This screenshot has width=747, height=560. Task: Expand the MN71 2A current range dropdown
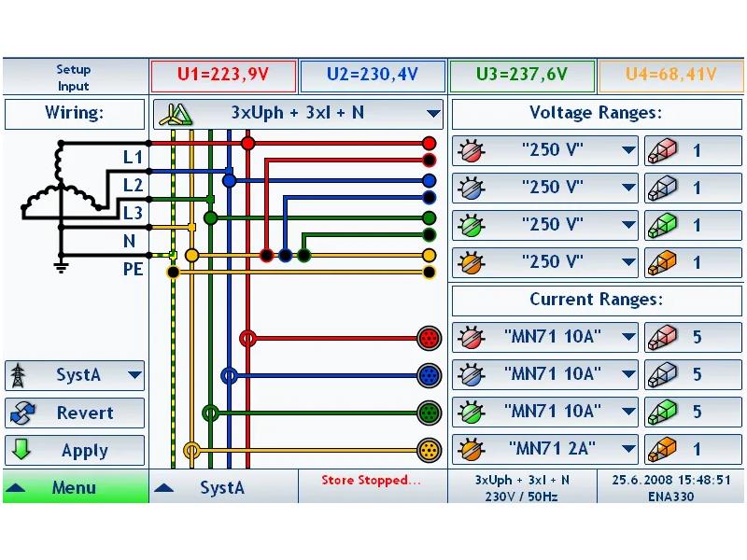click(x=628, y=450)
